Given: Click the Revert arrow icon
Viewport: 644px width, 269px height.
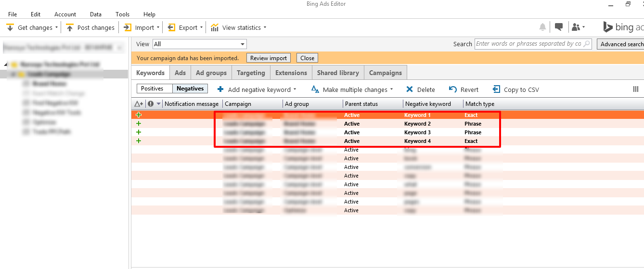Looking at the screenshot, I should [x=453, y=89].
